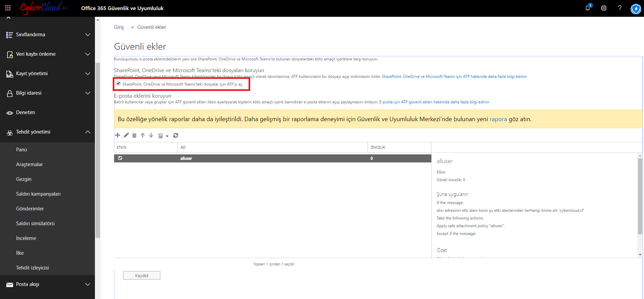Go to Giriş breadcrumb link
644x299 pixels.
119,27
